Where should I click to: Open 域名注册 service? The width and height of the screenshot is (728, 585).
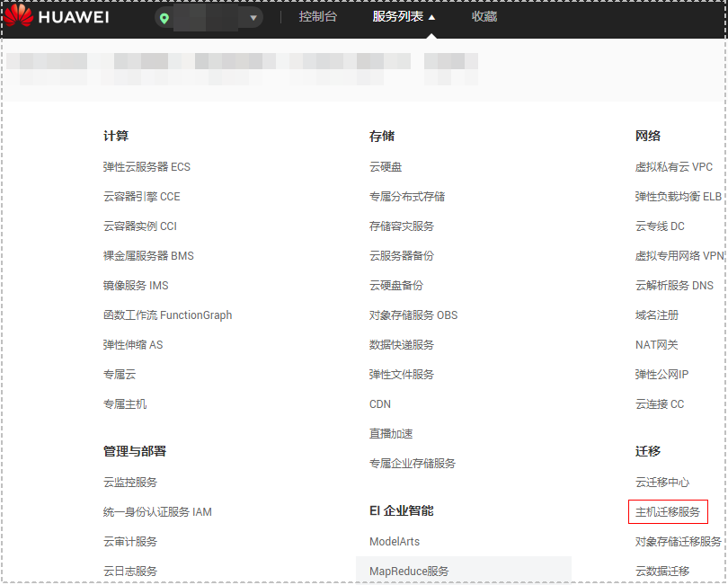click(x=656, y=315)
